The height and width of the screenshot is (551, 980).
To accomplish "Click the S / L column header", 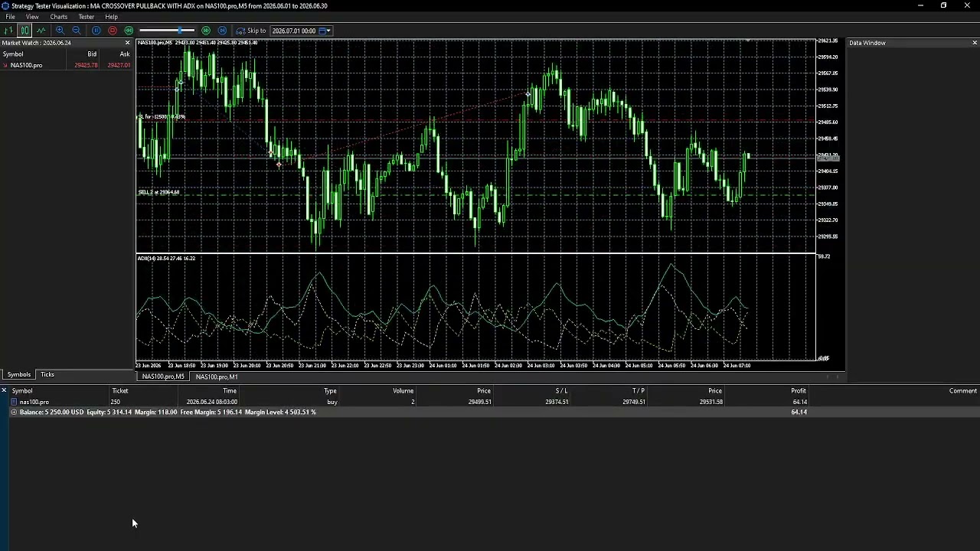I will tap(561, 391).
